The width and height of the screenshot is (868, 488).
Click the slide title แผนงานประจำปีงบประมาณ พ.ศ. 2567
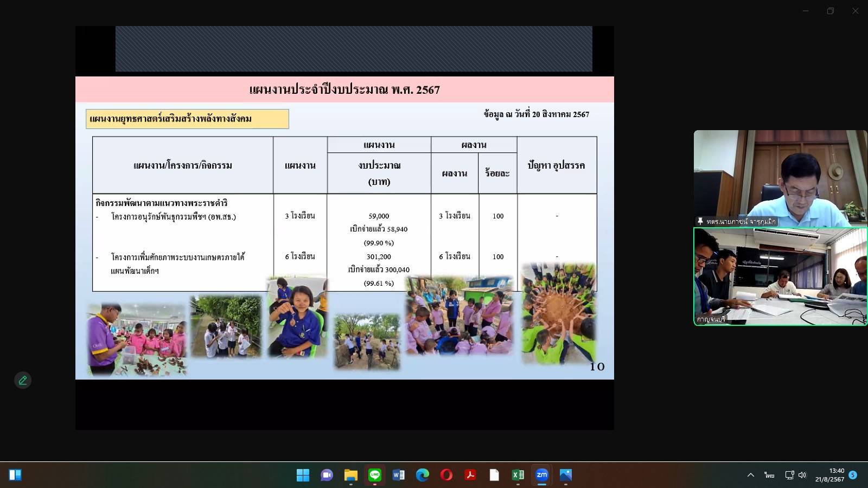(344, 89)
